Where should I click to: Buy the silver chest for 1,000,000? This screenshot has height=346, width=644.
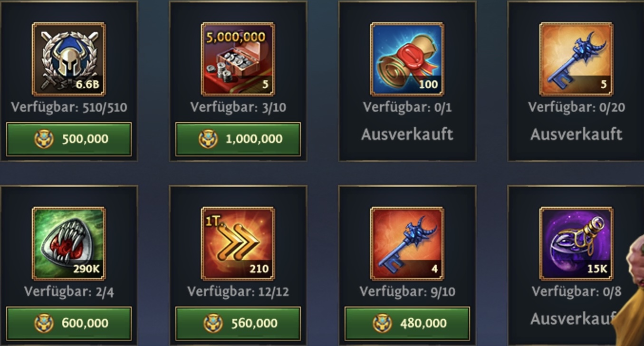(238, 139)
